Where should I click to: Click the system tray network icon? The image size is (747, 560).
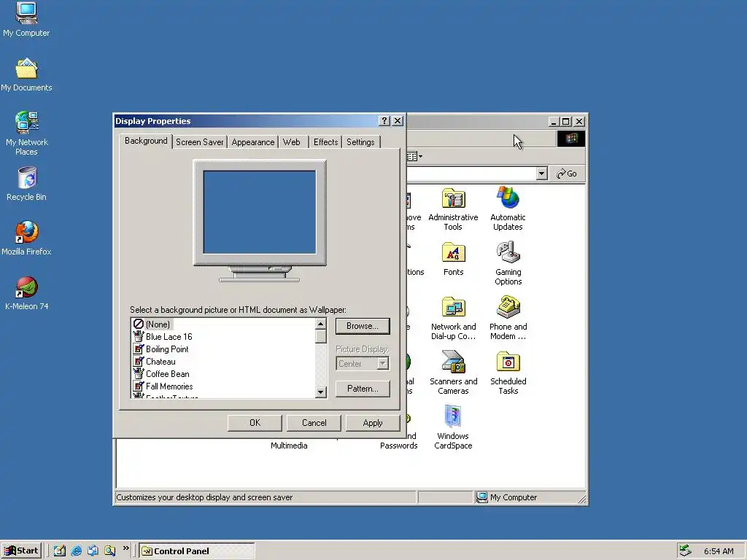coord(685,551)
